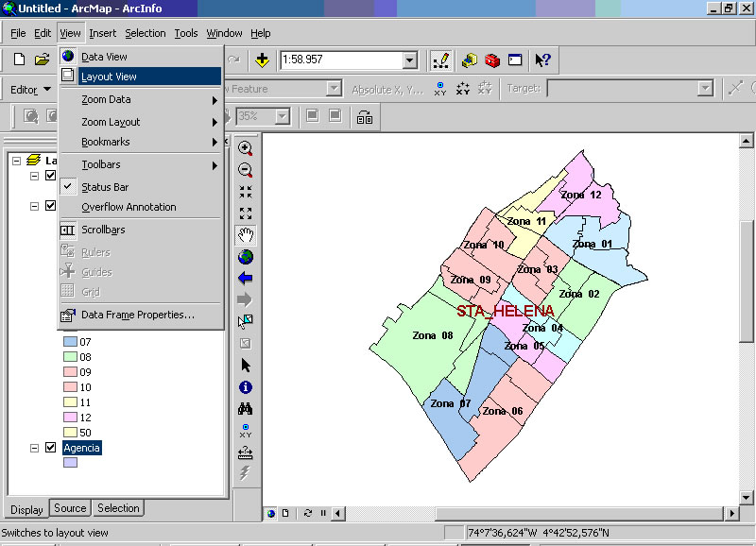Open the Editor dropdown menu
The width and height of the screenshot is (756, 546).
31,90
